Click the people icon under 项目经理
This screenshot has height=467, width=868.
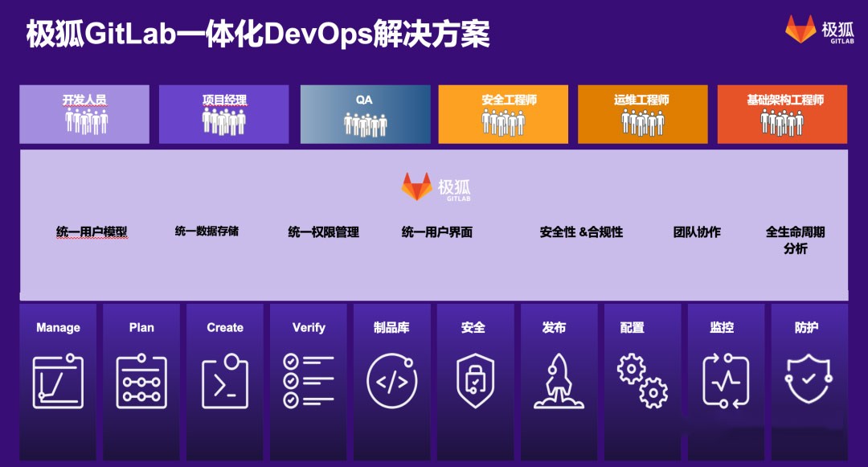click(223, 121)
